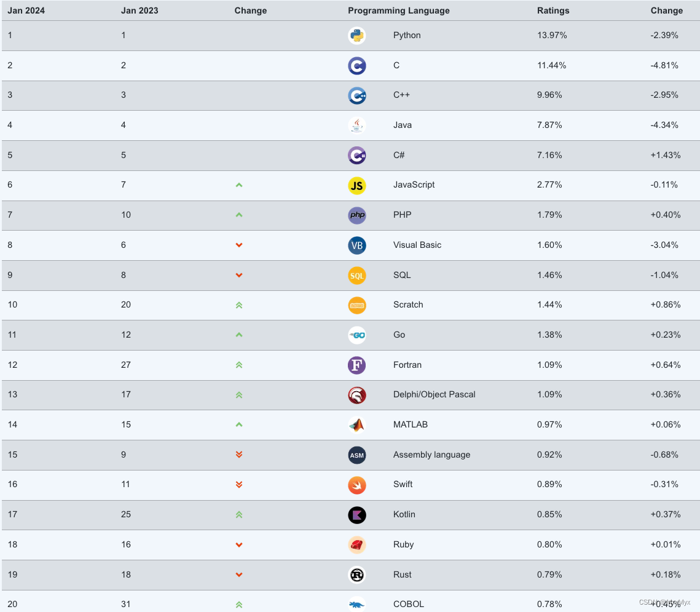Click the JavaScript JS yellow icon
Screen dimensions: 700x612
(x=356, y=185)
